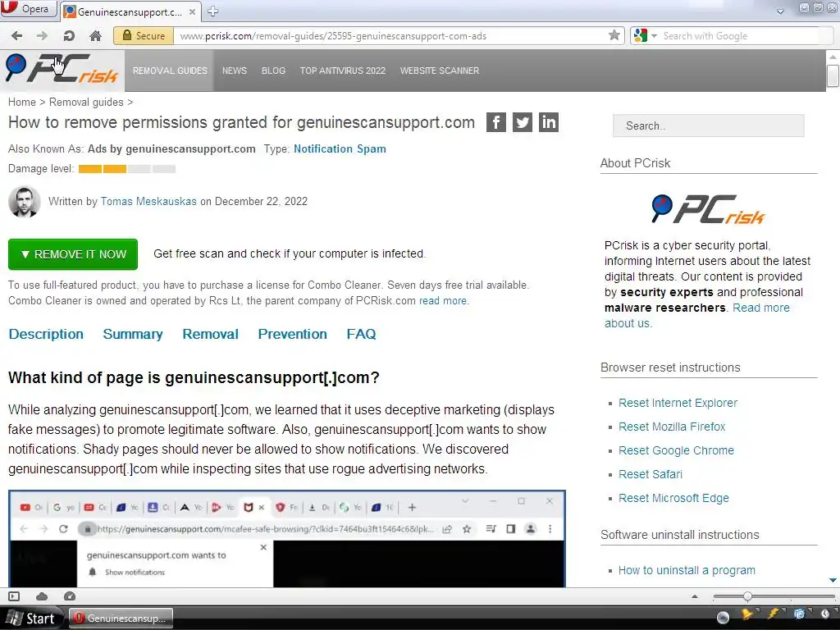The height and width of the screenshot is (630, 840).
Task: Jump to the Prevention section
Action: click(293, 334)
